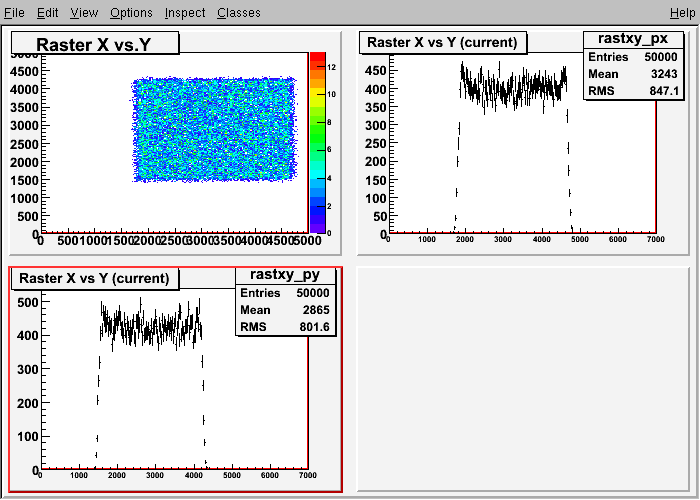Click the rastxy_py statistics box title
Viewport: 700px width, 500px height.
pyautogui.click(x=285, y=274)
